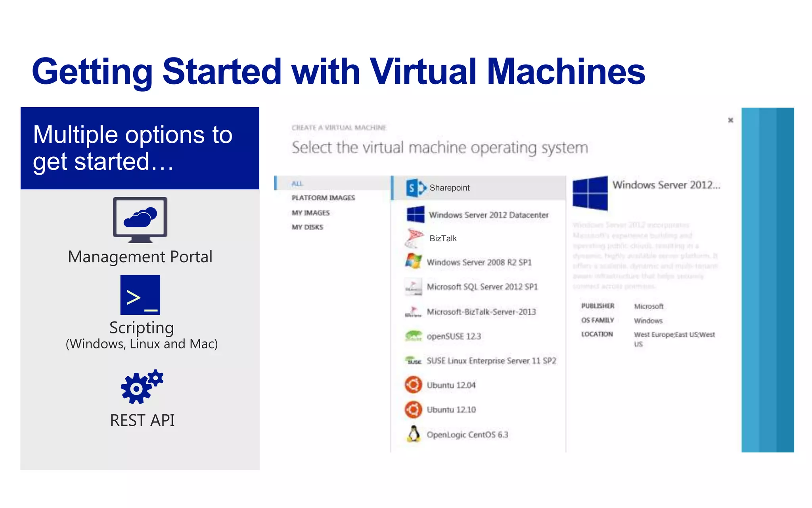Viewport: 812px width, 508px height.
Task: Click the large Windows Server 2012 logo
Action: click(590, 193)
